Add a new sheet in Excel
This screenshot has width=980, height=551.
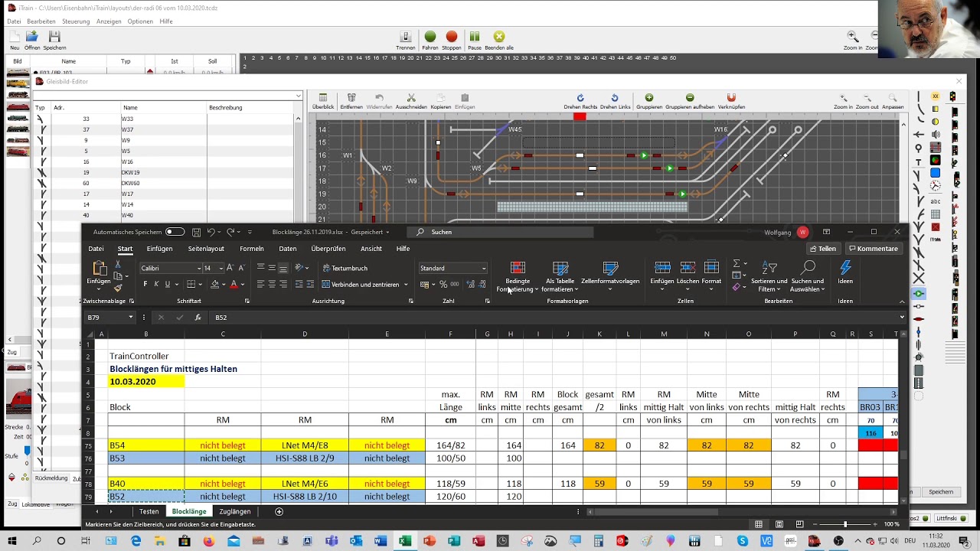pos(279,511)
